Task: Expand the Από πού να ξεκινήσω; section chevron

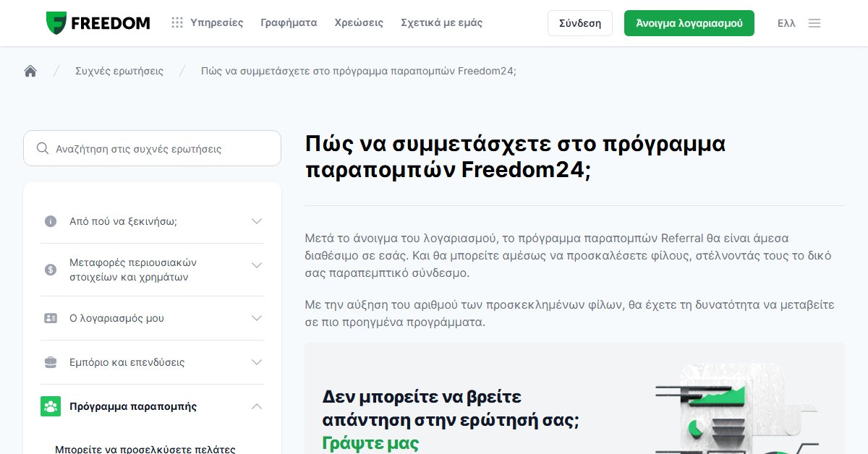Action: tap(257, 221)
